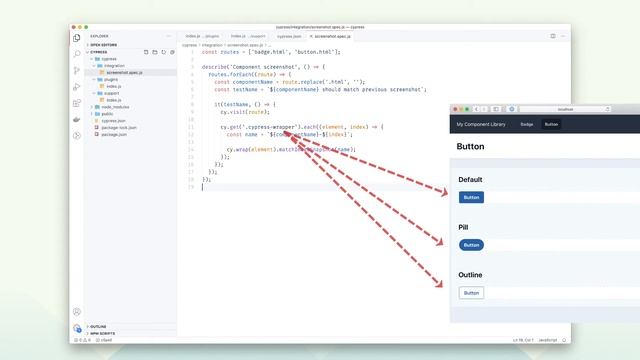Click Collapse Folders icon in Explorer
This screenshot has width=640, height=360.
tap(172, 52)
